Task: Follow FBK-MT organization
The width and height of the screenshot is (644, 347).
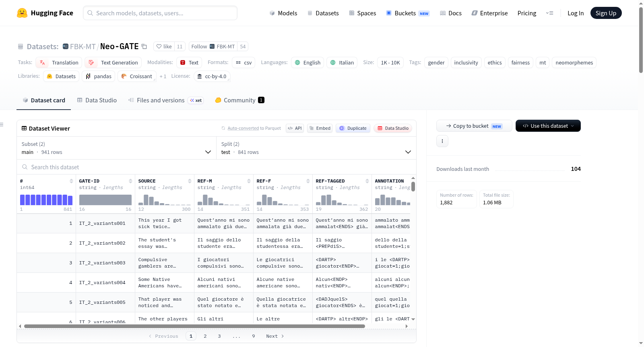Action: [x=213, y=47]
